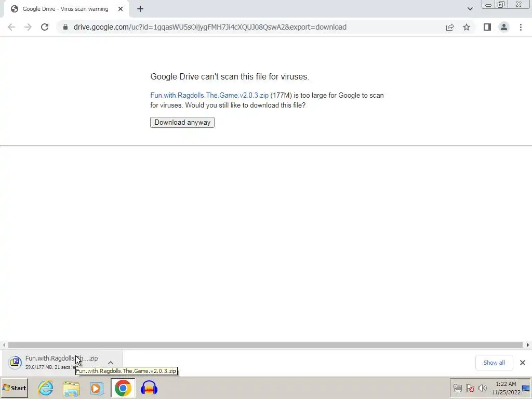The height and width of the screenshot is (399, 532).
Task: Reload the Google Drive page
Action: click(45, 27)
